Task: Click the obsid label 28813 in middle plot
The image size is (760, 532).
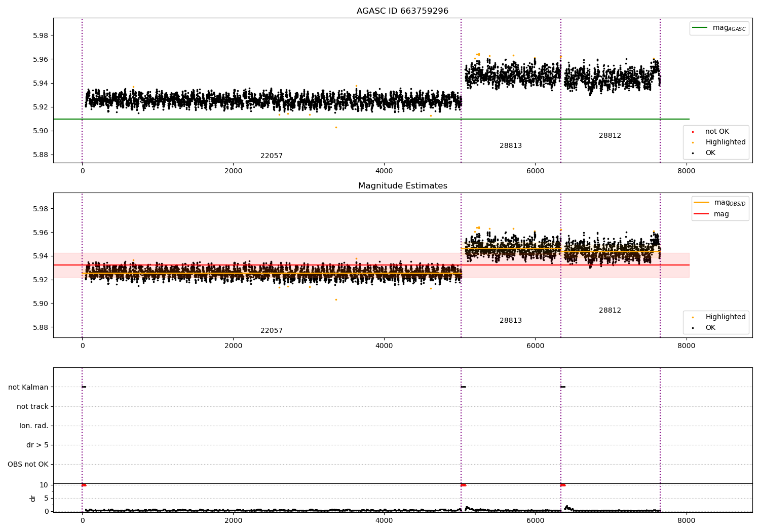Action: click(x=511, y=321)
